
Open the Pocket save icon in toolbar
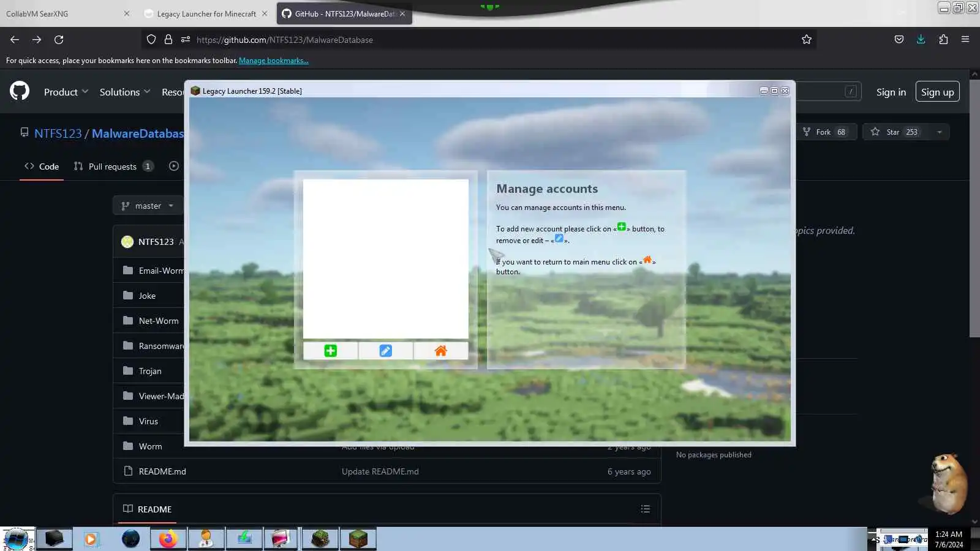(899, 40)
